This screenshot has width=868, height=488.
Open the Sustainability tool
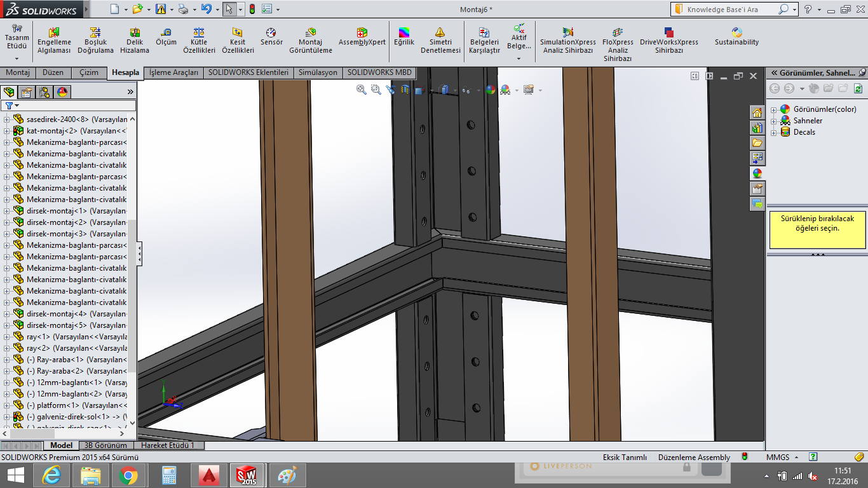point(736,37)
